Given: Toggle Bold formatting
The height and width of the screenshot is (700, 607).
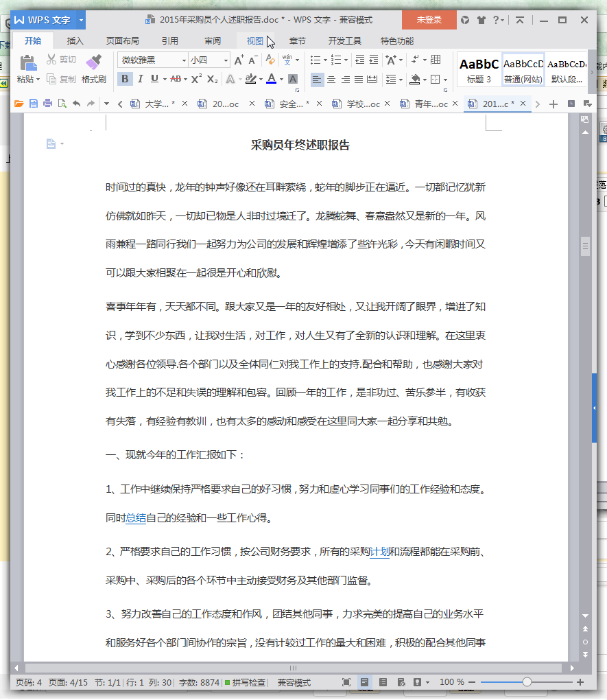Looking at the screenshot, I should pyautogui.click(x=125, y=79).
